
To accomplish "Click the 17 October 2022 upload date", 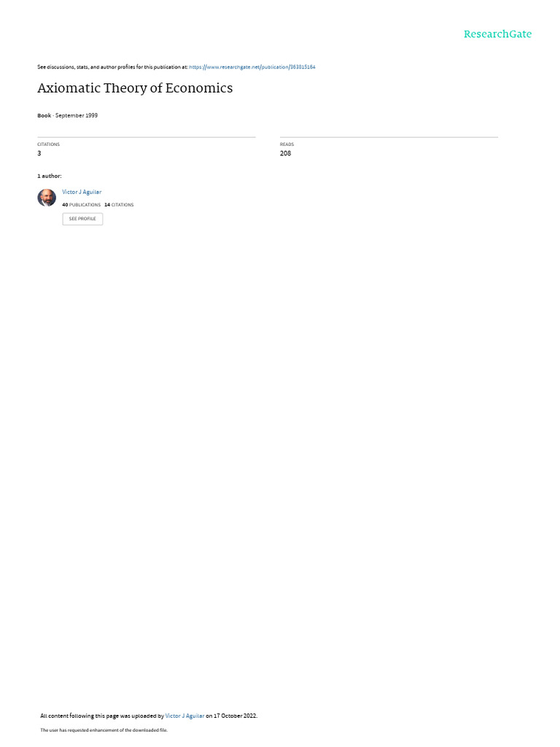I will (236, 716).
